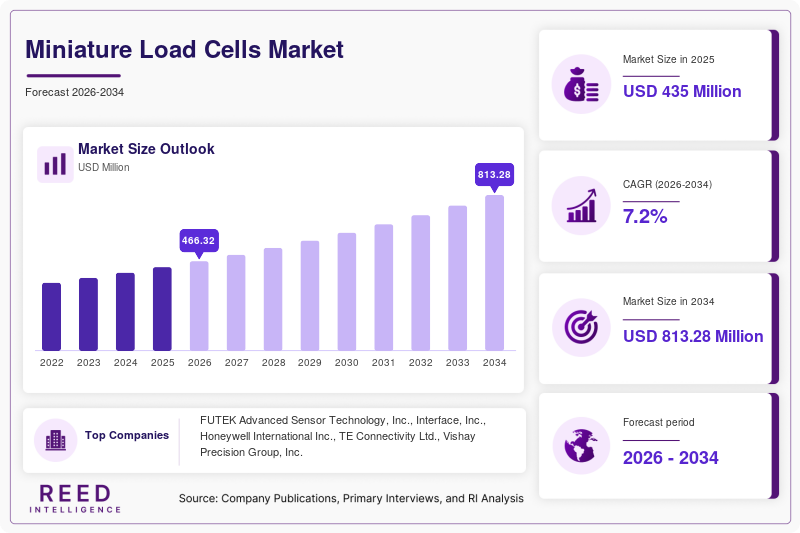Select the 2032 bar in the chart

pos(420,283)
